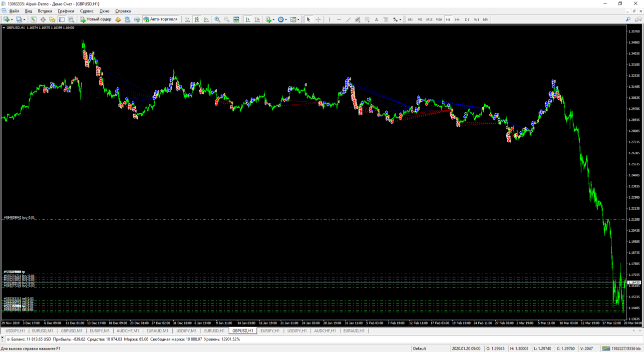
Task: Open the Profiles icon in the toolbar
Action: pos(19,19)
